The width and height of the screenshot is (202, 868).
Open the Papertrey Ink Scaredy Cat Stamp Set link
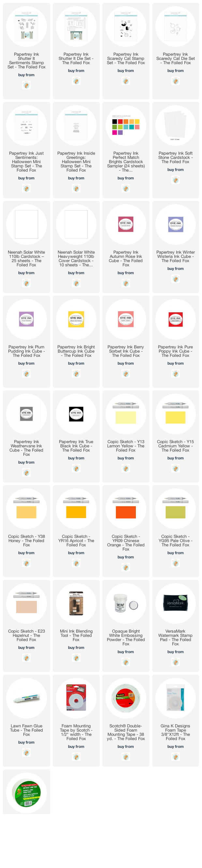[x=126, y=59]
